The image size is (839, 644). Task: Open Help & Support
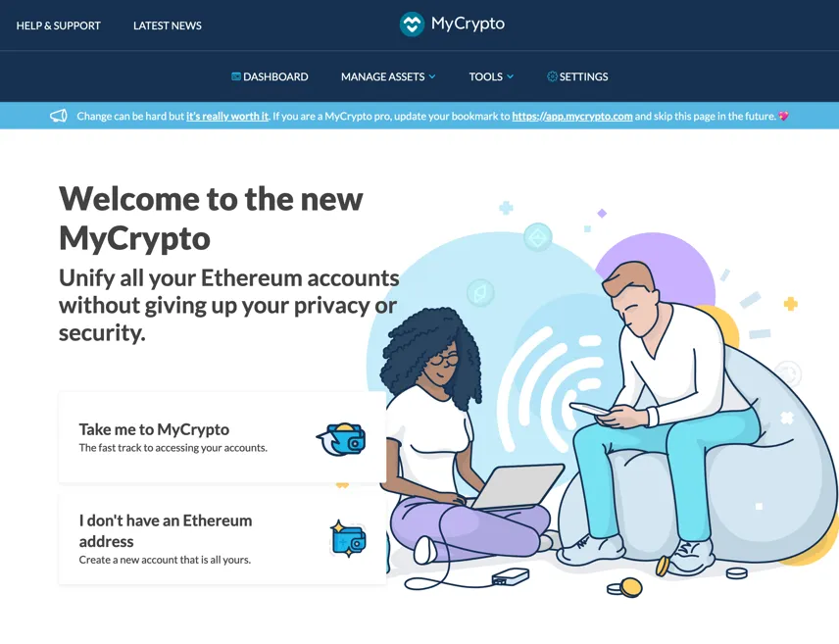59,25
